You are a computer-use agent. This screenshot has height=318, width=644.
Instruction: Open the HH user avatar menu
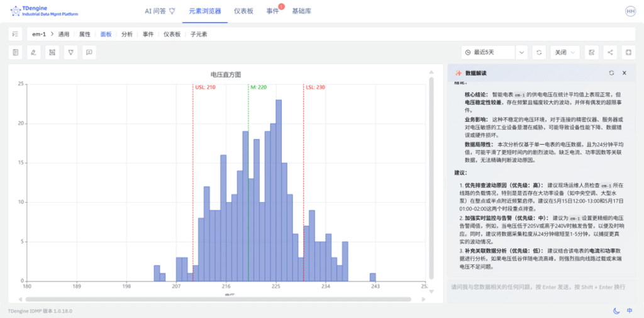630,11
